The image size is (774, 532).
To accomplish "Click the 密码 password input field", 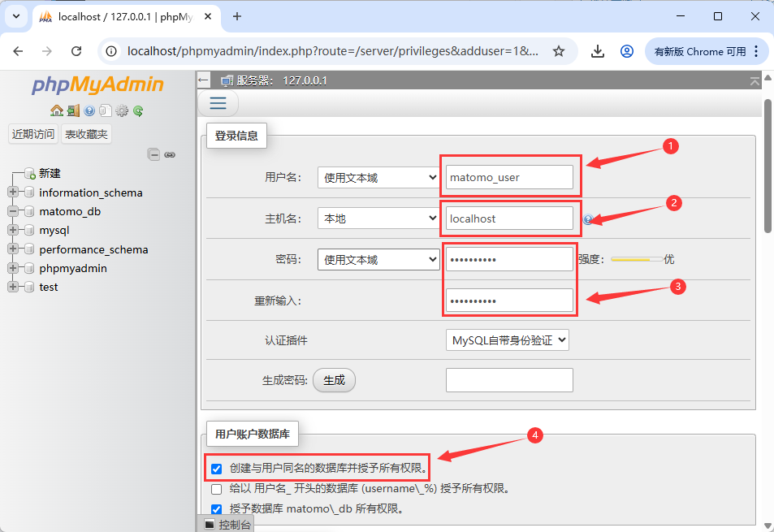I will tap(509, 260).
